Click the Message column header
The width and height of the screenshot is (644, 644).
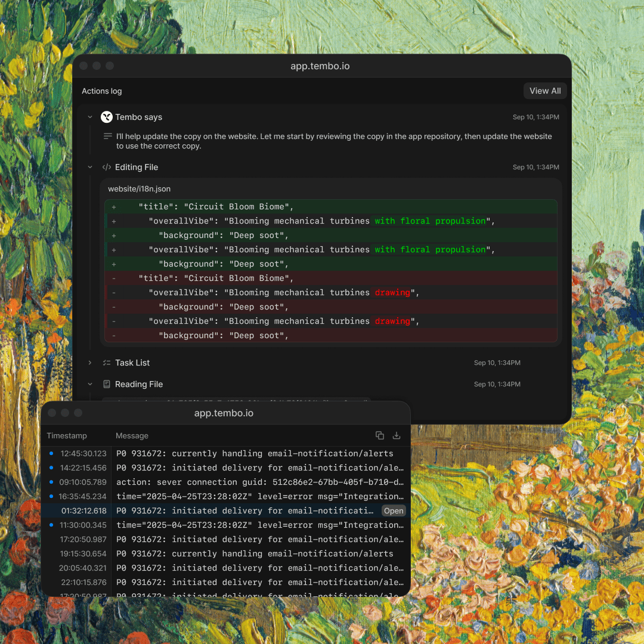point(132,436)
